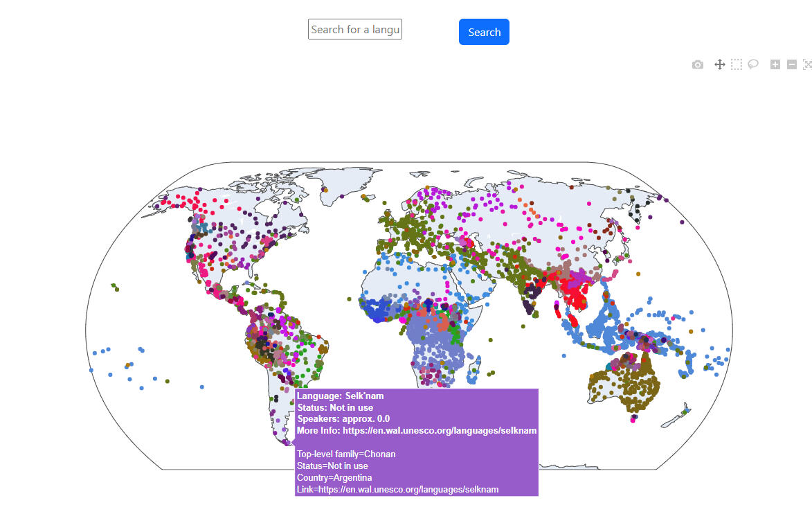Select the Pan tool in modebar
This screenshot has height=514, width=812.
coord(719,64)
